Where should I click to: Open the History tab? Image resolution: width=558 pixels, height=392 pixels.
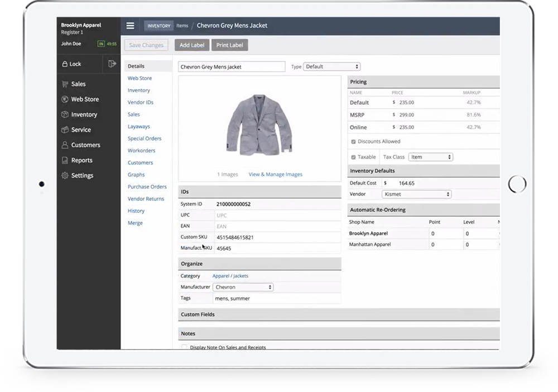click(136, 211)
